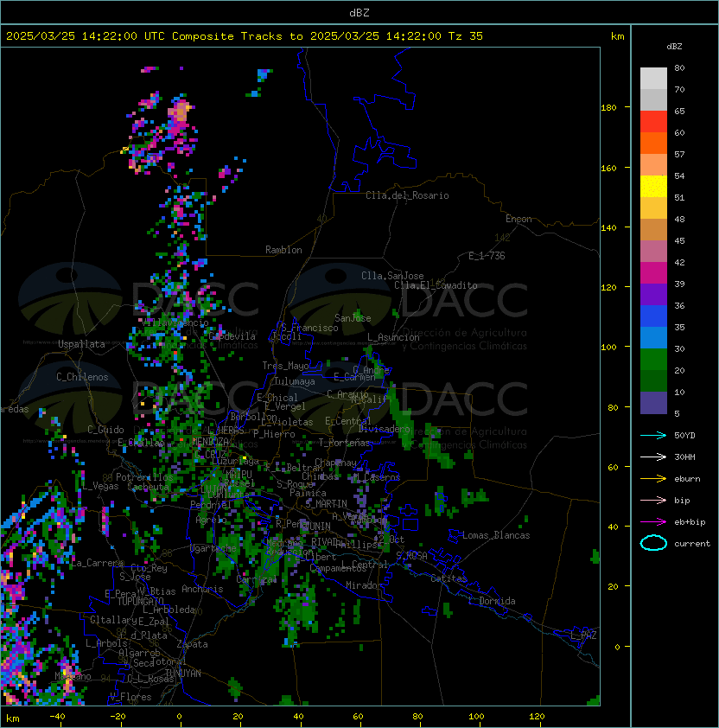The image size is (719, 728).
Task: Pick the orange swatch between 60 and 57
Action: (653, 144)
